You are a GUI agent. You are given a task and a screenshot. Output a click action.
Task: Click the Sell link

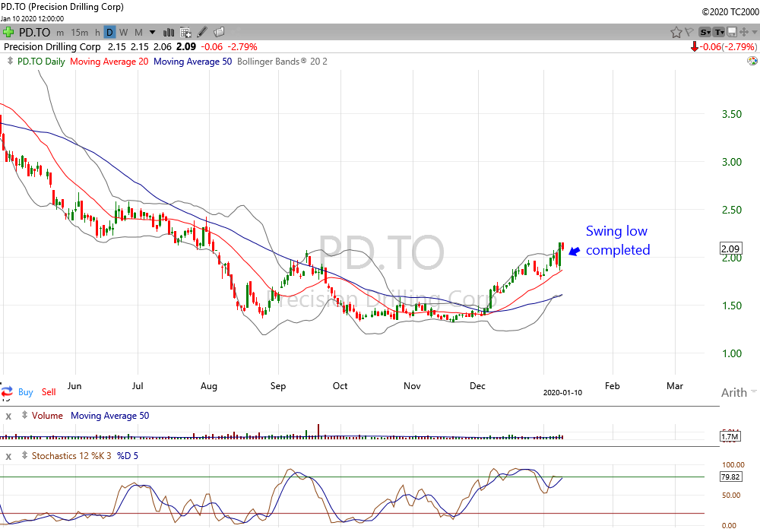pos(49,392)
